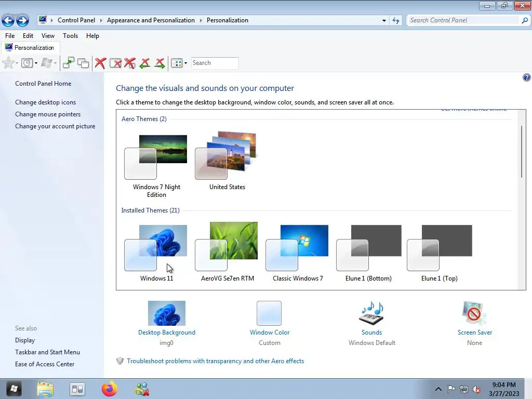Click the magnifier icon in Search Control Panel
Viewport: 532px width, 399px height.
(x=525, y=20)
